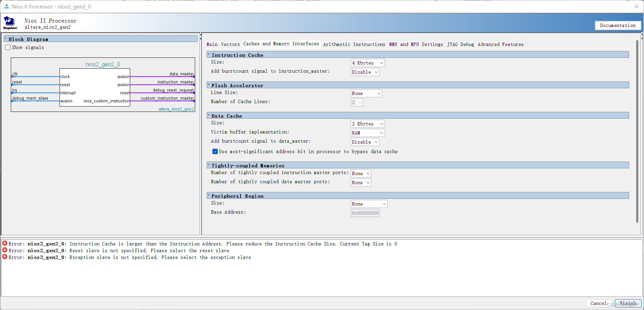Collapse the Block Diagram section
This screenshot has width=644, height=310.
click(x=6, y=39)
